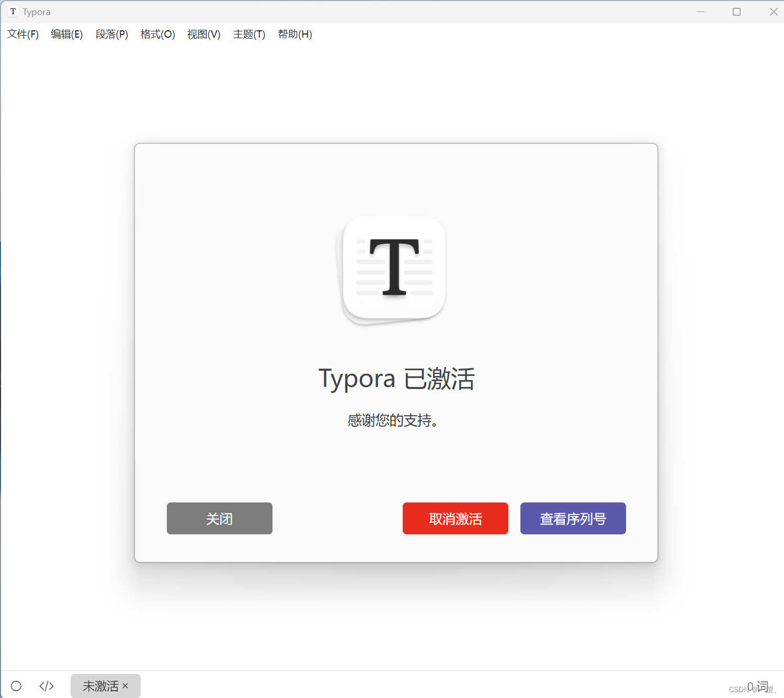Click the outline circle icon in status bar
The width and height of the screenshot is (784, 698).
tap(16, 685)
